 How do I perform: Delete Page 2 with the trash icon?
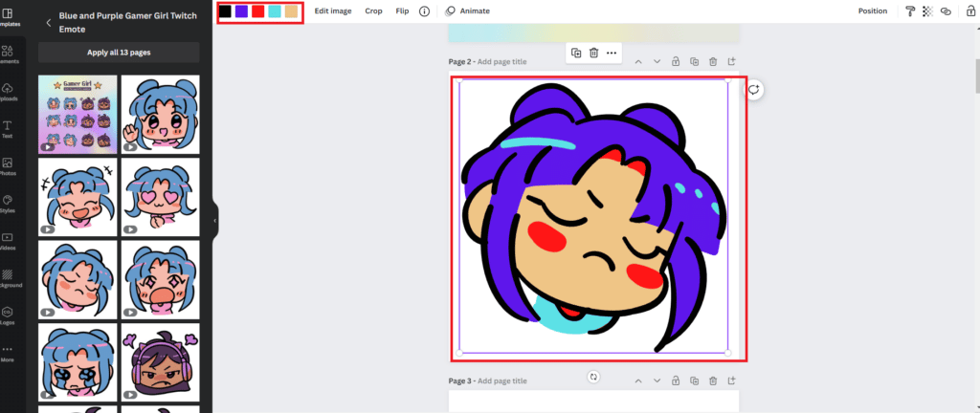(x=713, y=61)
